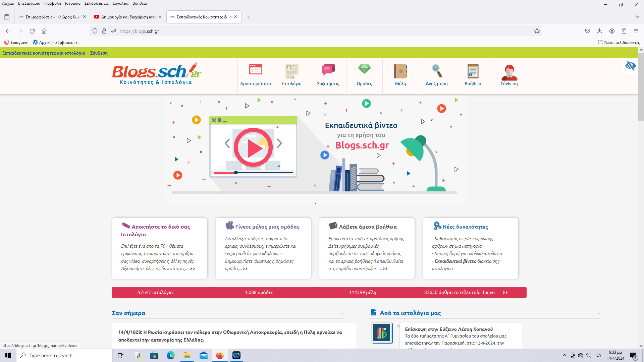Bookmark the page with the star icon
The image size is (644, 362).
(x=537, y=31)
